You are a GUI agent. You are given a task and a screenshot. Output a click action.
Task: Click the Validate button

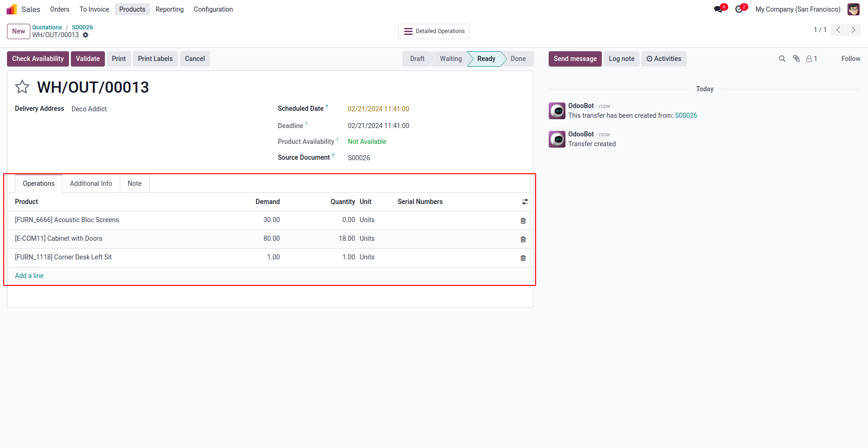click(x=88, y=59)
